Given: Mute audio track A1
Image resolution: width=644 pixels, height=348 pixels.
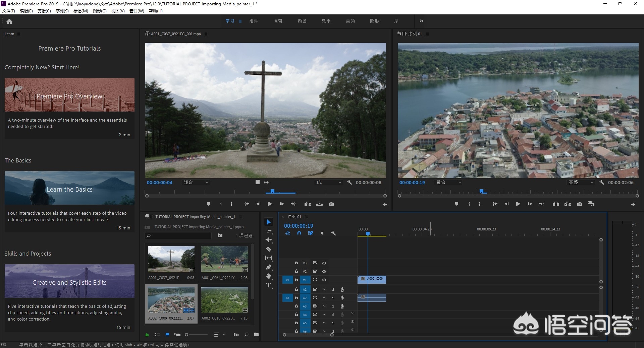Looking at the screenshot, I should [x=324, y=289].
